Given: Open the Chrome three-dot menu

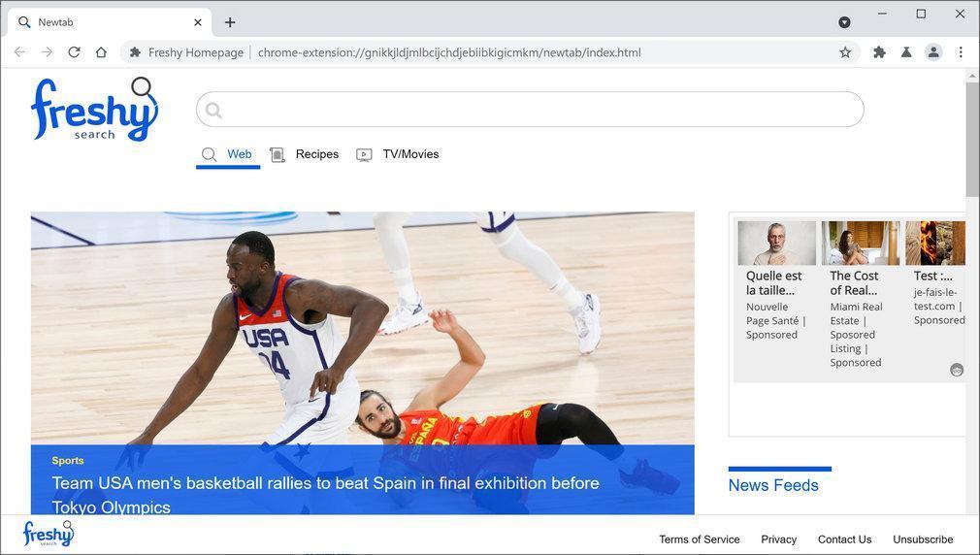Looking at the screenshot, I should coord(961,52).
